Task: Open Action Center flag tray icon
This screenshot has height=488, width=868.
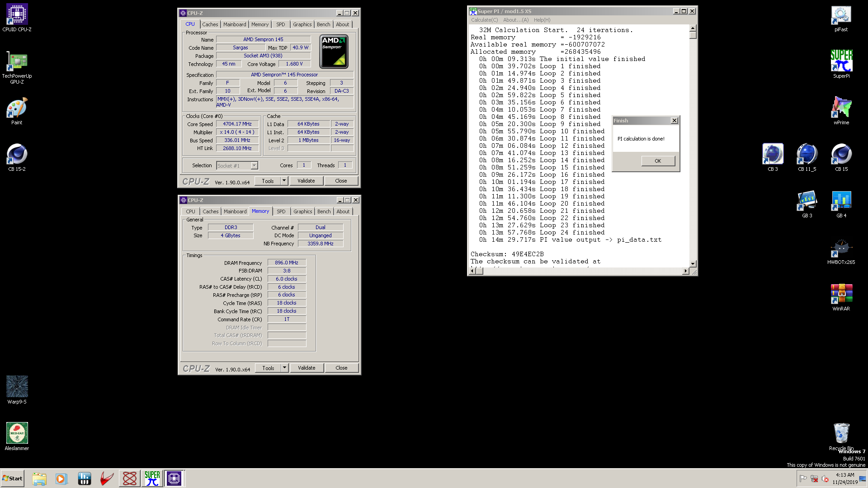Action: pos(803,479)
